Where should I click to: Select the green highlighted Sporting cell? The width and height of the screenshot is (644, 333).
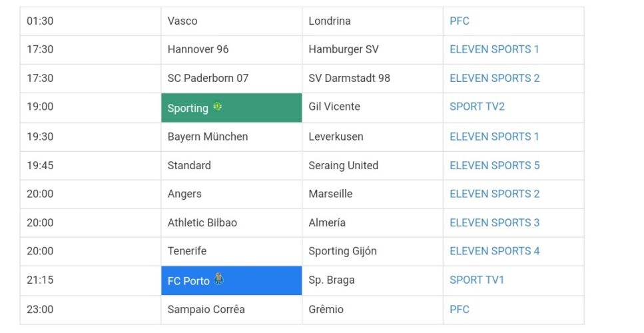click(232, 108)
